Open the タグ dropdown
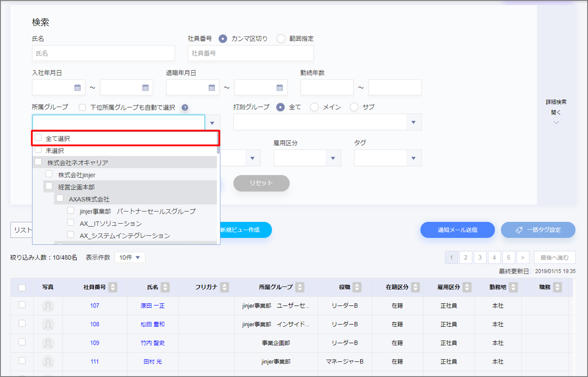588x377 pixels. tap(414, 158)
